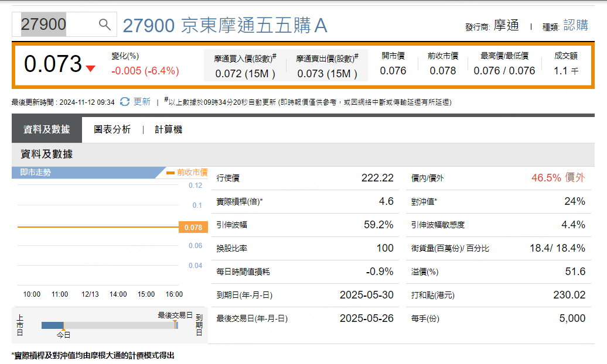Click the change value -0.005 (-6.4%)
This screenshot has height=364, width=607.
tap(145, 71)
